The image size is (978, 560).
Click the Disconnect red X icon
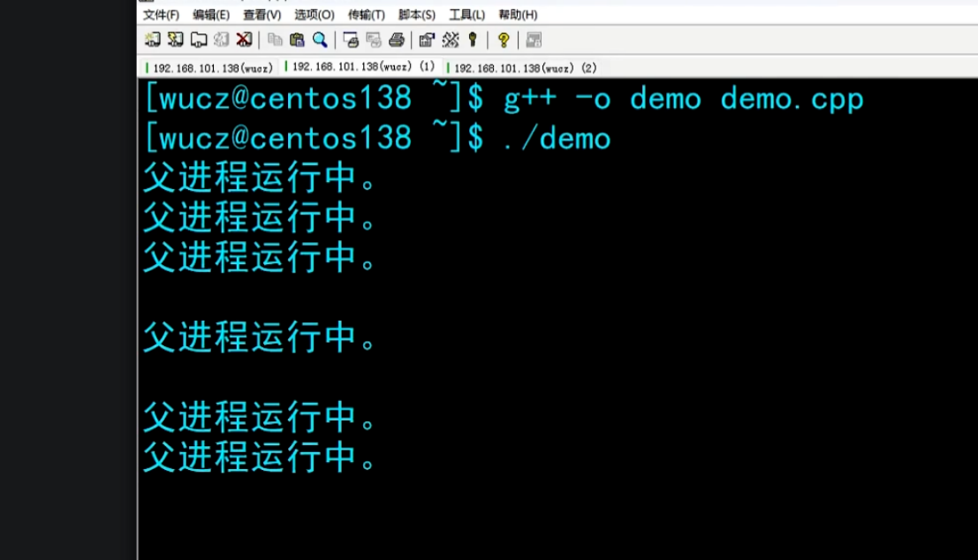coord(244,40)
